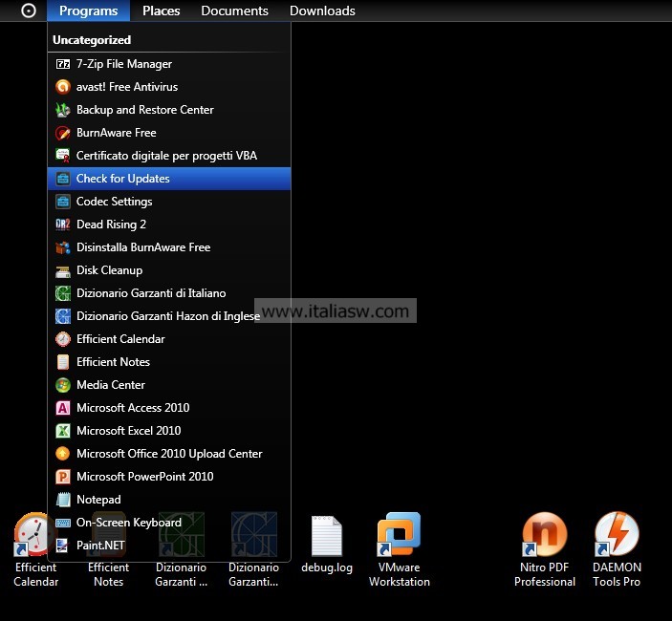The width and height of the screenshot is (672, 621).
Task: Start Microsoft PowerPoint 2010 entry
Action: tap(169, 477)
